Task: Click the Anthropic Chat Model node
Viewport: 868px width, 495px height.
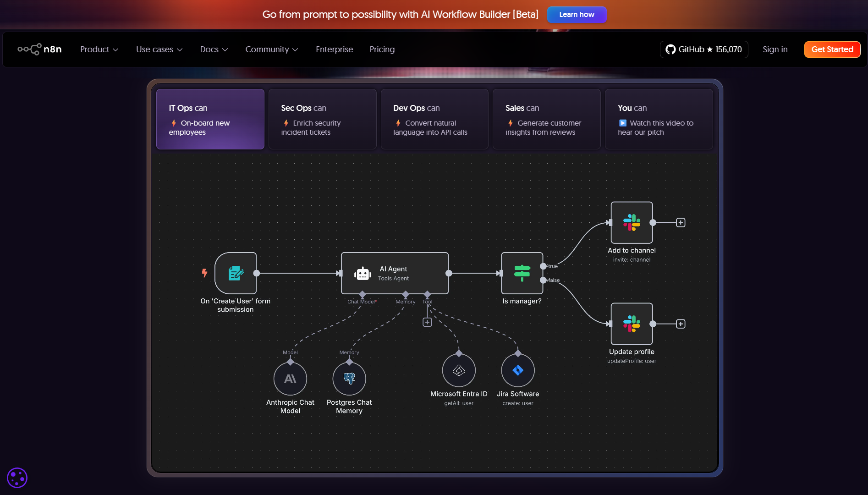Action: coord(290,379)
